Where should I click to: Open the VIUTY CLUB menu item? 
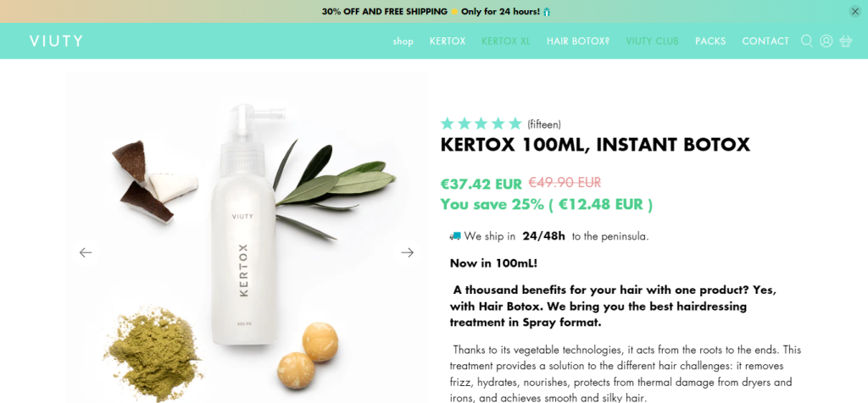652,41
